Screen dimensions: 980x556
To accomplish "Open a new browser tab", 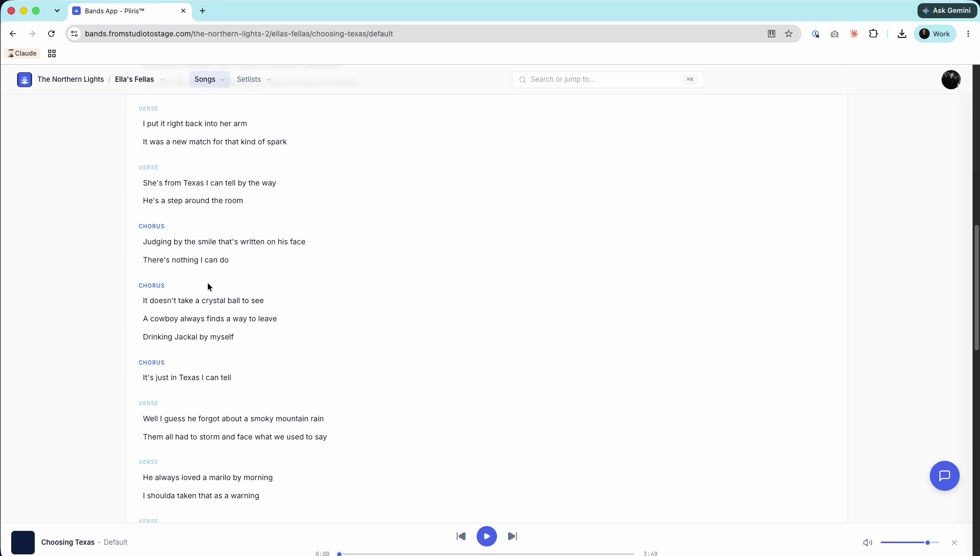I will coord(203,11).
